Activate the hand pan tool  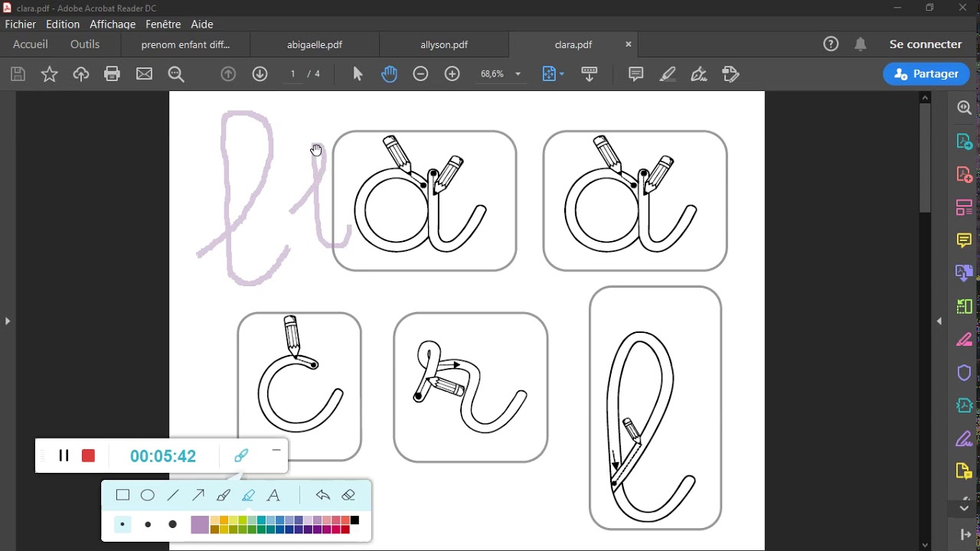pyautogui.click(x=390, y=74)
